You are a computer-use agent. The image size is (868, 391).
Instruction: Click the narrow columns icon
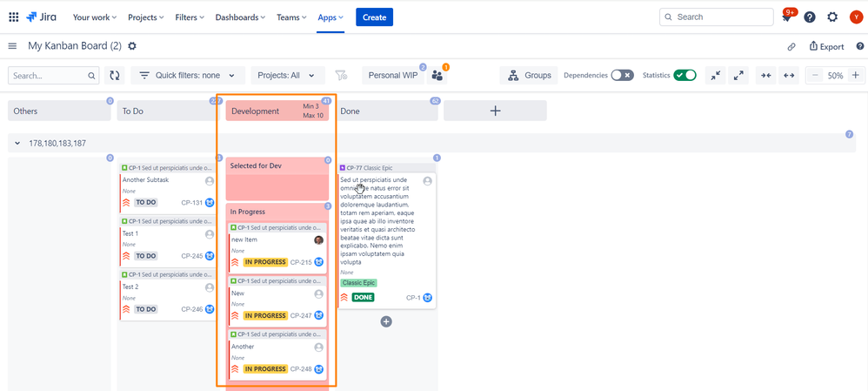766,76
